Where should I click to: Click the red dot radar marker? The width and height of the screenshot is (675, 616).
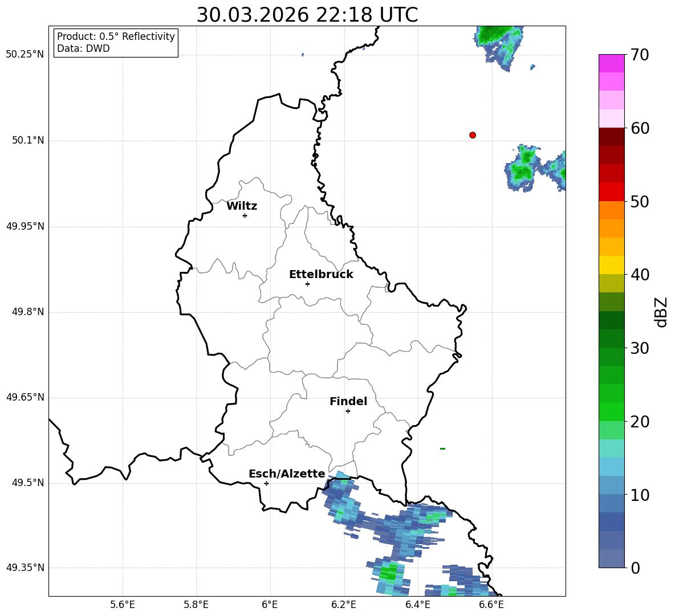(473, 135)
